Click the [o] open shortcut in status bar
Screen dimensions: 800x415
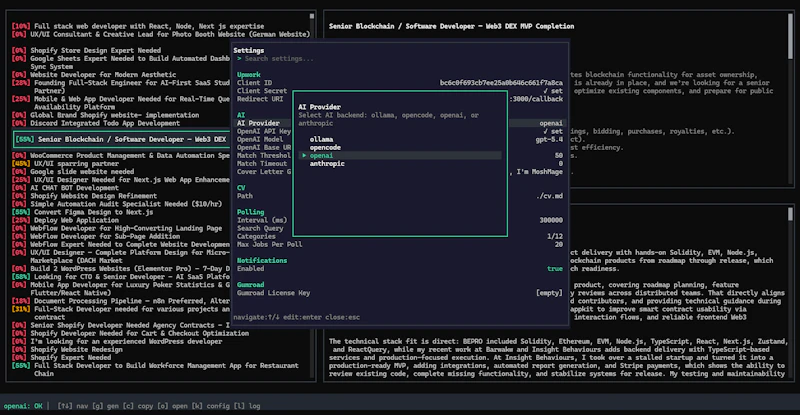point(172,406)
